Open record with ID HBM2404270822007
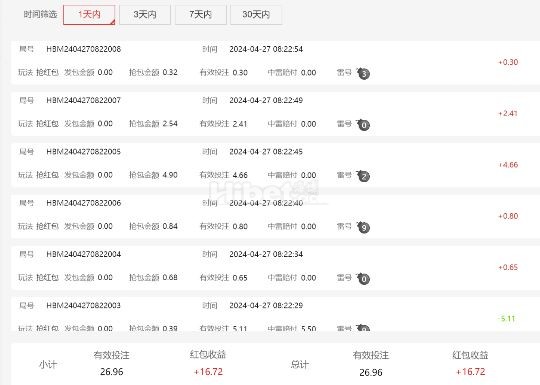Viewport: 540px width, 385px height. point(84,100)
